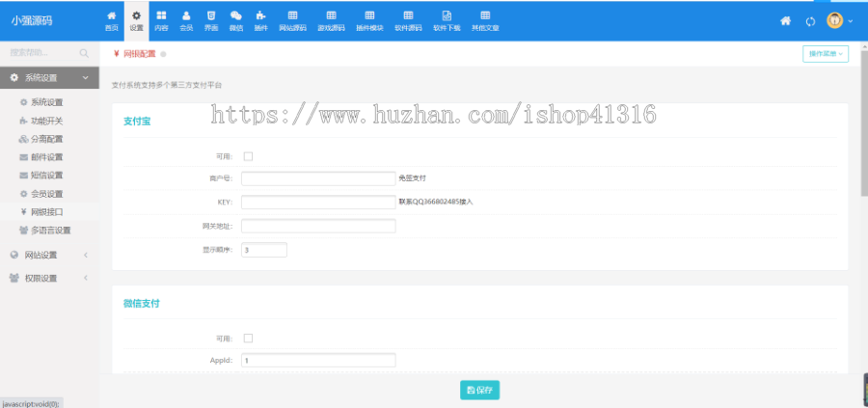Open the 会员 user icon in top bar
Image resolution: width=868 pixels, height=408 pixels.
coord(186,15)
